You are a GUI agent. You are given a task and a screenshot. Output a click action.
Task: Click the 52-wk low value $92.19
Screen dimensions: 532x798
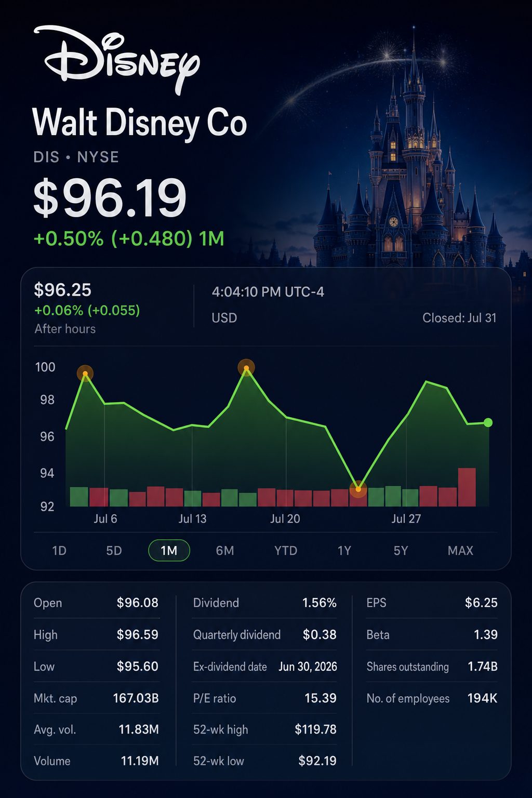pos(317,761)
